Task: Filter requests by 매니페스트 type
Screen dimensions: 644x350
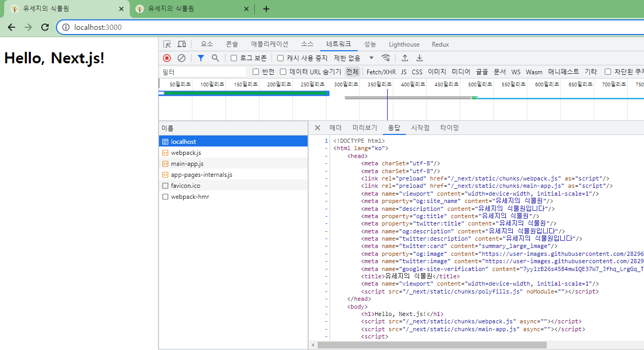Action: [x=563, y=72]
